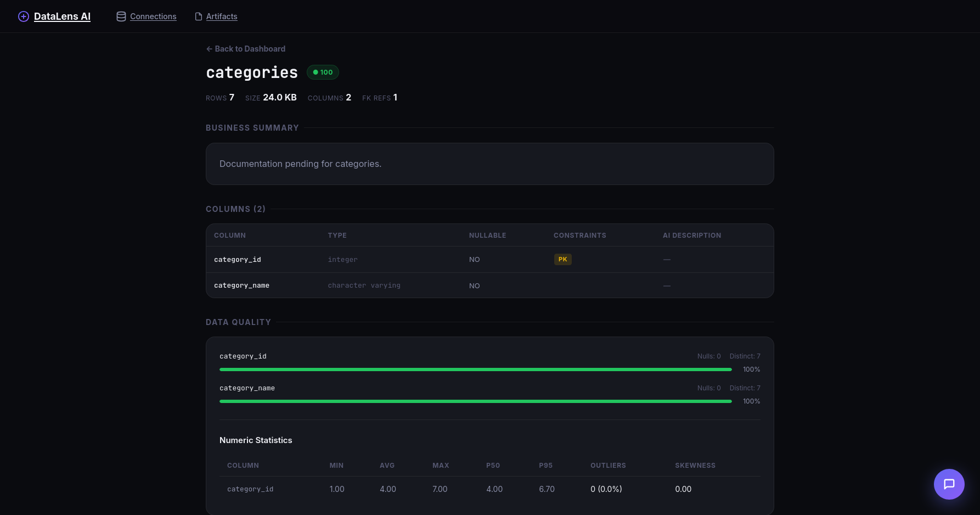Click the Numeric Statistics heading
Screen dimensions: 980x515
click(x=256, y=440)
